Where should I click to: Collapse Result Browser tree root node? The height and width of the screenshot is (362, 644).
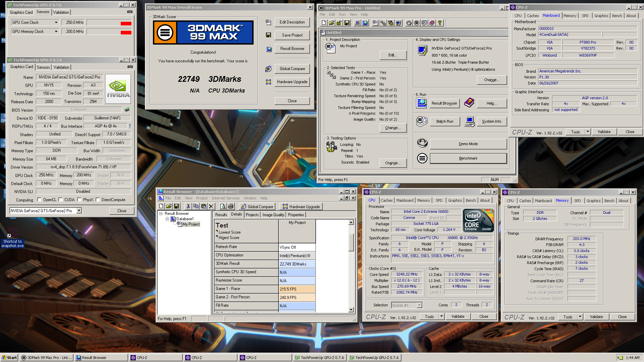[161, 214]
